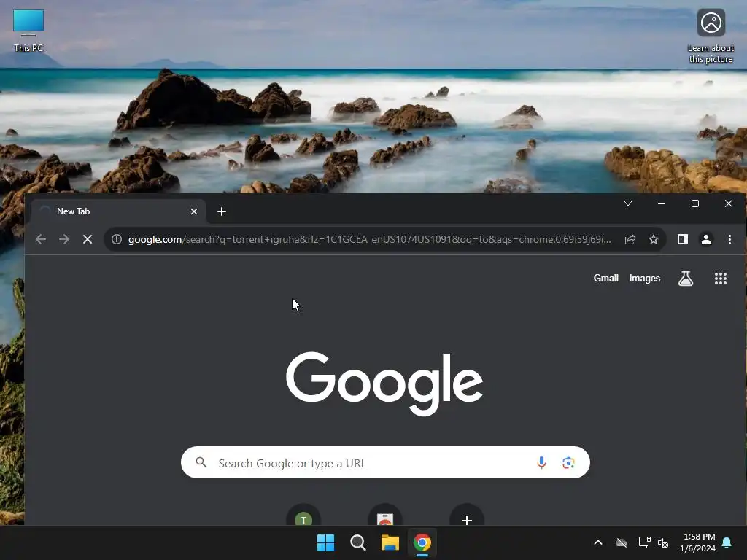747x560 pixels.
Task: Open Windows Start menu
Action: 326,542
